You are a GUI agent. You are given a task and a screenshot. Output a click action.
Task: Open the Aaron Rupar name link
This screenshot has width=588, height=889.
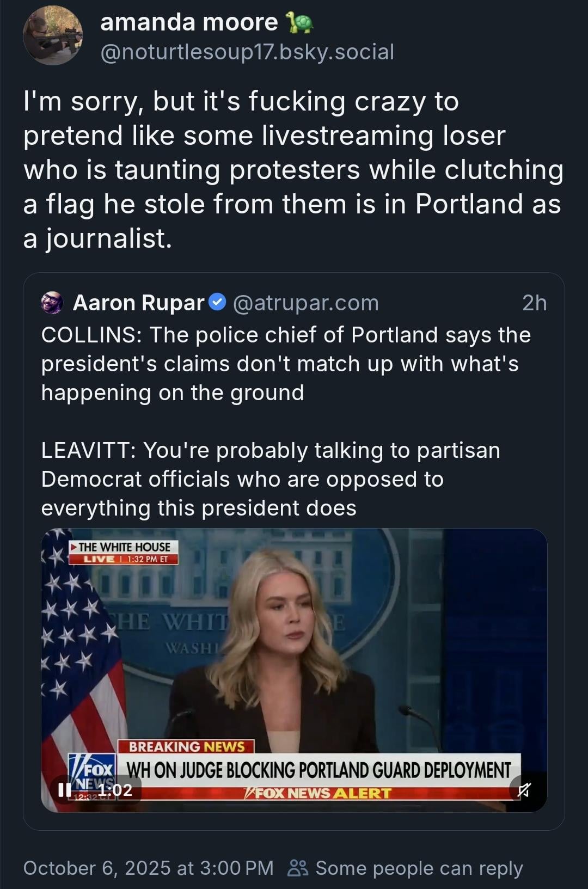click(x=138, y=303)
